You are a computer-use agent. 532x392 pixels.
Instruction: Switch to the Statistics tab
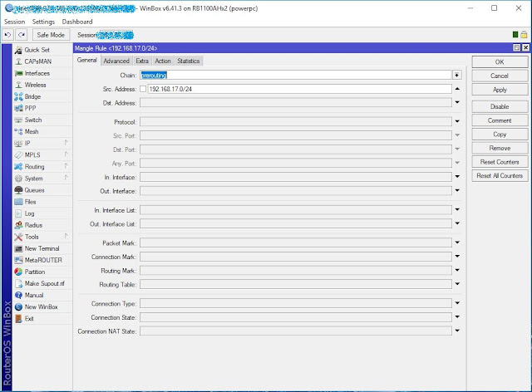[189, 61]
